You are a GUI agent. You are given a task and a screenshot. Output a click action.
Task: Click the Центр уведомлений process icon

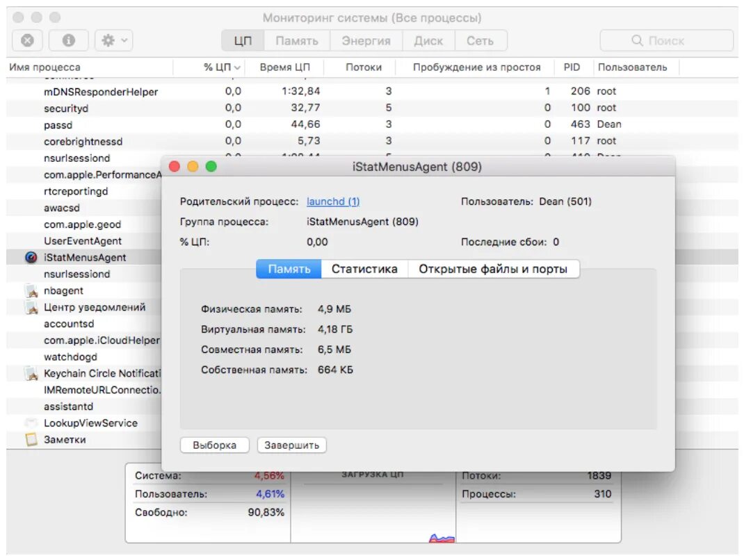click(x=31, y=307)
